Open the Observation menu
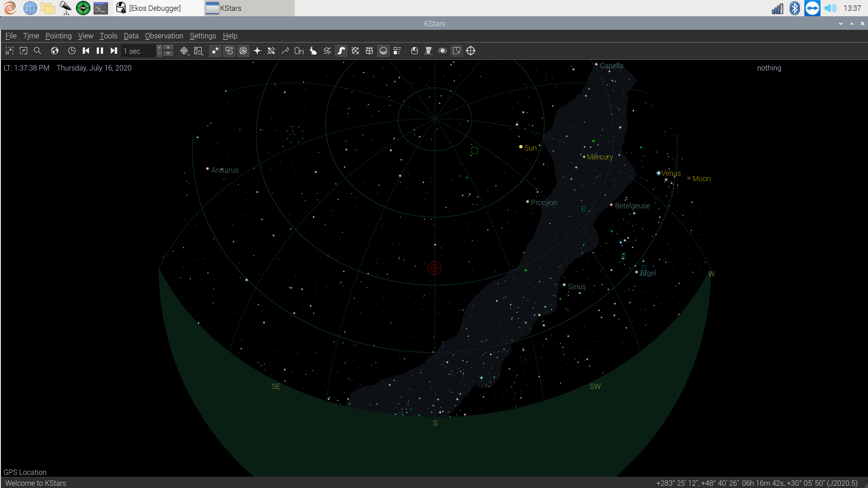The image size is (868, 488). tap(164, 36)
